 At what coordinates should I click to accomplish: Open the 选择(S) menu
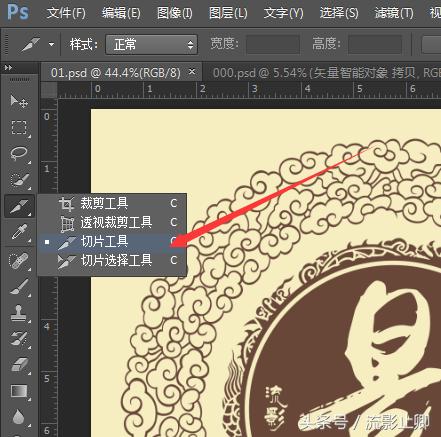[339, 13]
